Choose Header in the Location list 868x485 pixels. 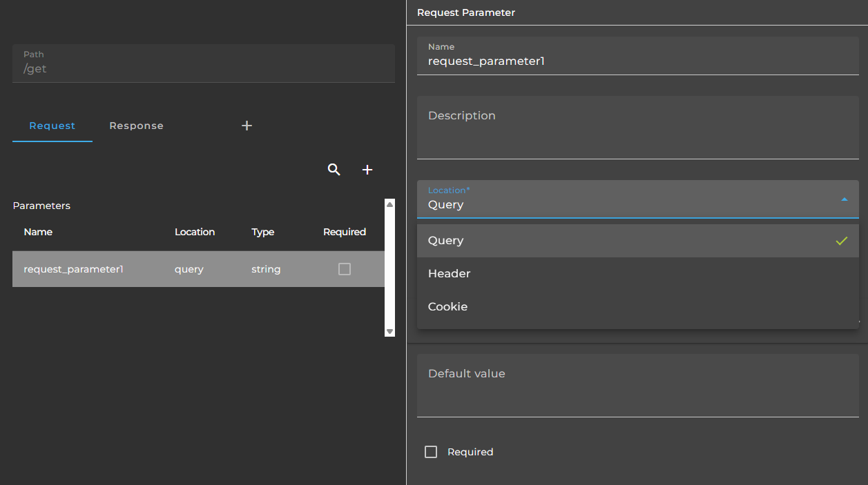click(638, 274)
